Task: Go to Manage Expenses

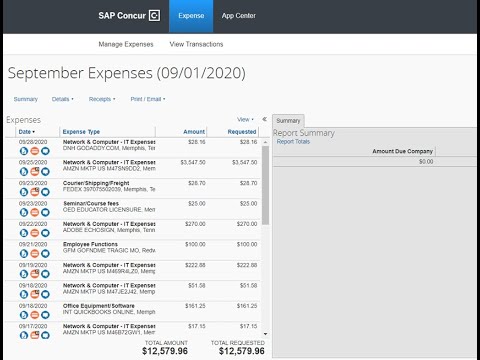Action: [x=126, y=44]
